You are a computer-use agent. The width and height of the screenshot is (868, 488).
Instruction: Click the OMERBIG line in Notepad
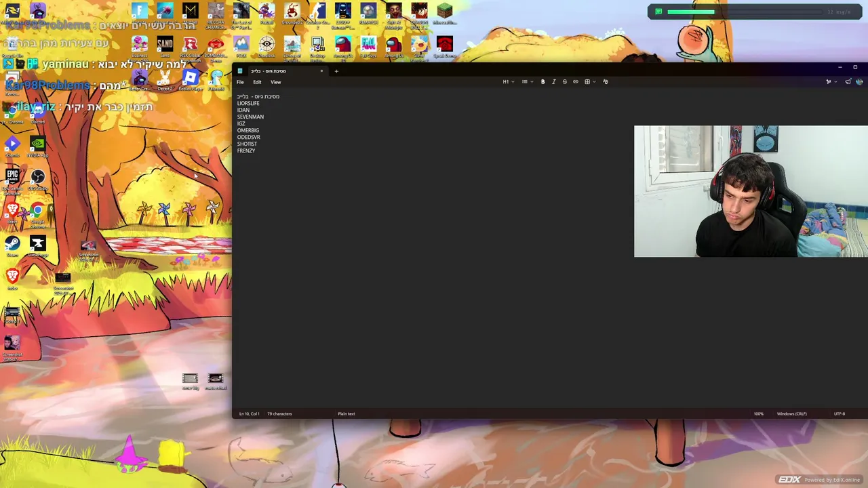(x=248, y=130)
